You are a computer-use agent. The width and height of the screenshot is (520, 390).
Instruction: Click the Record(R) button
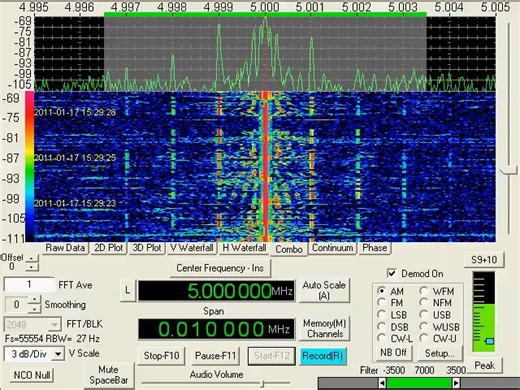(322, 356)
